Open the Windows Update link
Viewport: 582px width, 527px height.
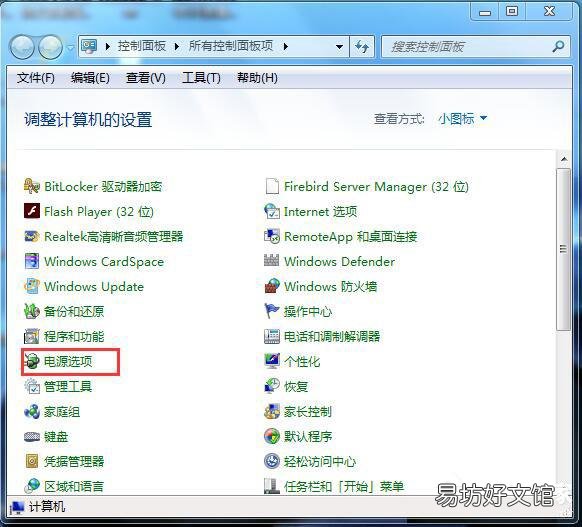tap(94, 287)
